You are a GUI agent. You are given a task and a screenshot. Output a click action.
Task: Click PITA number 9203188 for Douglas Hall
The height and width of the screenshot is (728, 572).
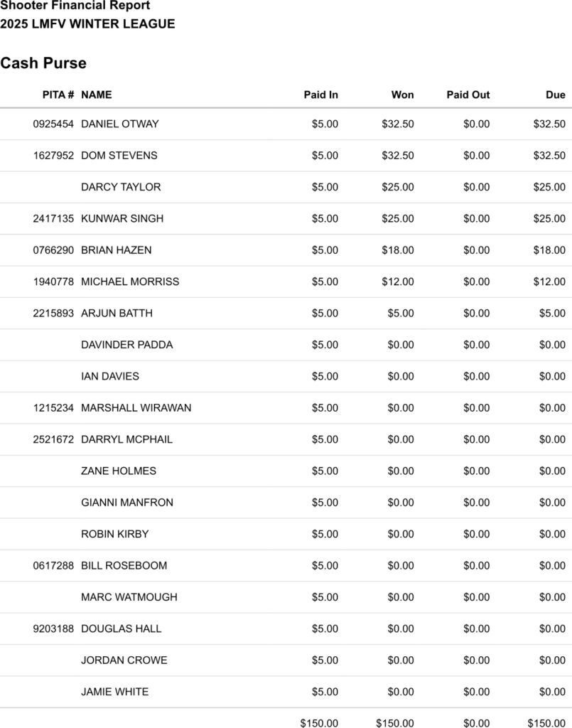click(53, 628)
